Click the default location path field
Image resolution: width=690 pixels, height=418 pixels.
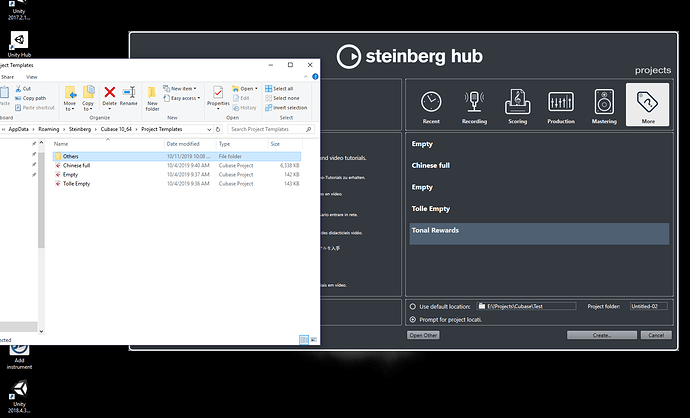[526, 306]
